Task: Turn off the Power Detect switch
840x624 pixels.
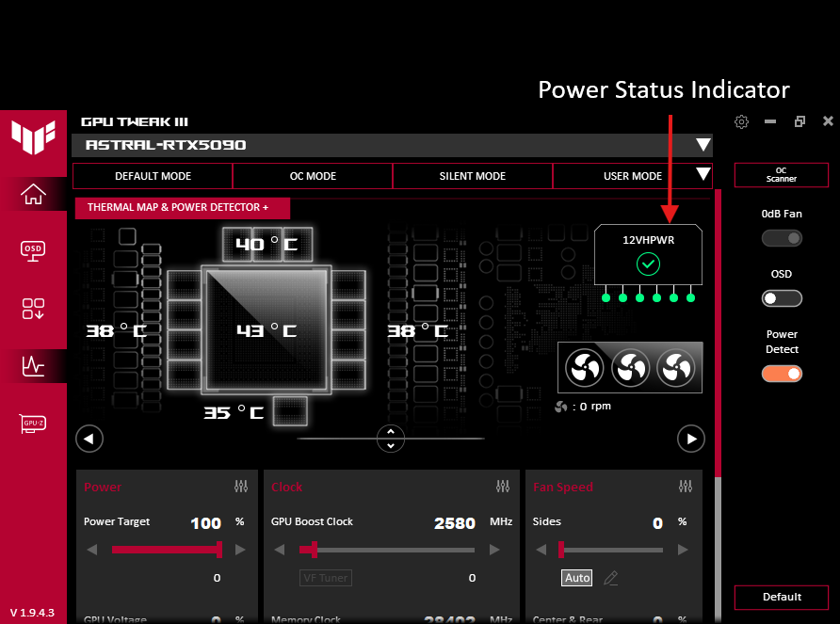Action: pyautogui.click(x=782, y=374)
